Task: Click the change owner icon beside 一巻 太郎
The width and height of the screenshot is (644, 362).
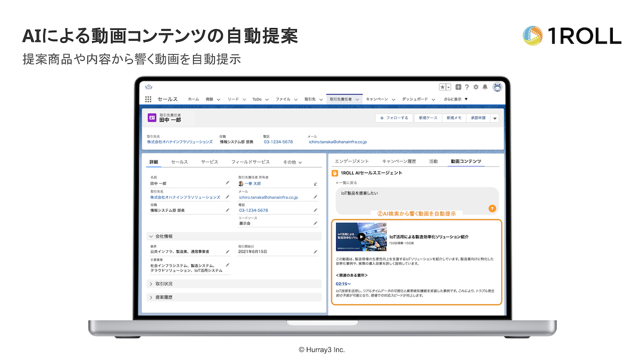Action: [x=315, y=184]
